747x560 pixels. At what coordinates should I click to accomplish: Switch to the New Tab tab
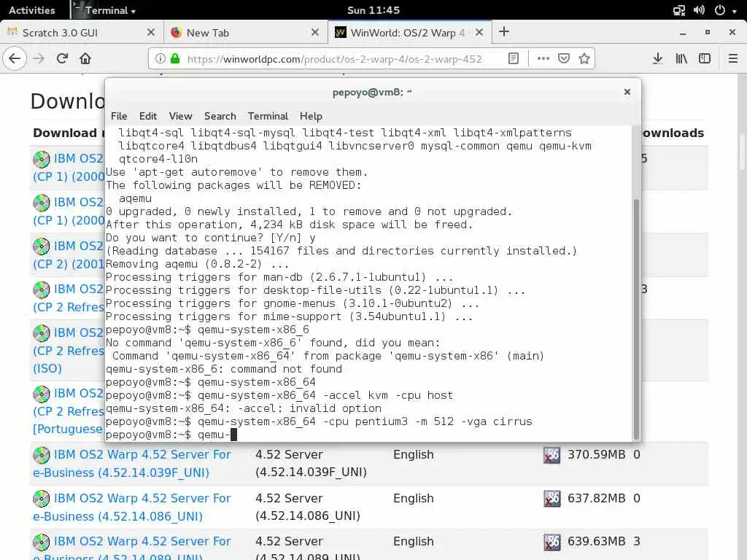tap(246, 32)
